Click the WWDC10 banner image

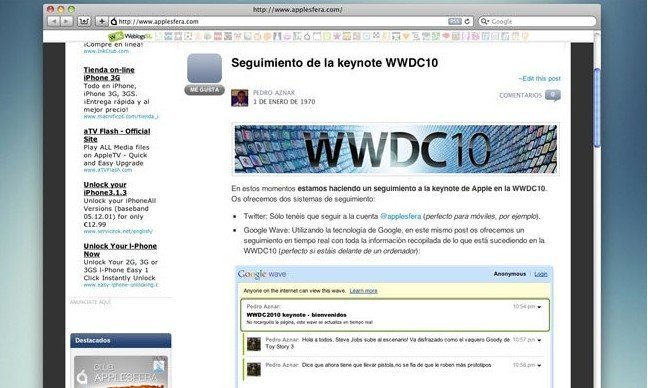tap(395, 149)
